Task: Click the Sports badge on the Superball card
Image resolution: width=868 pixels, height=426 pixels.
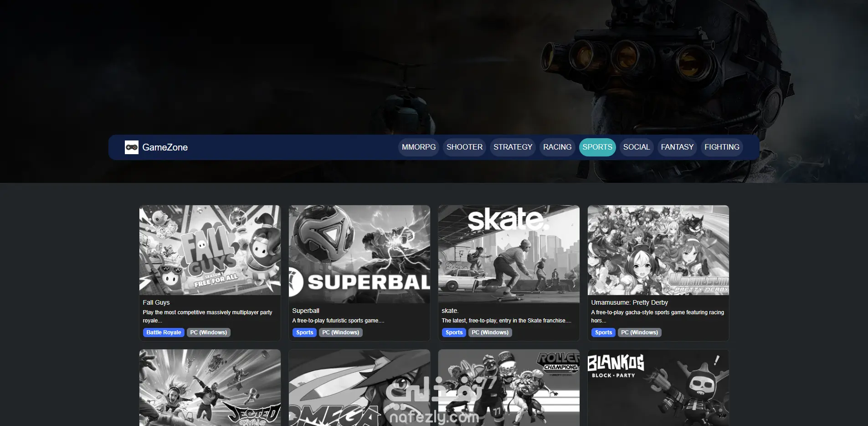Action: pos(304,332)
